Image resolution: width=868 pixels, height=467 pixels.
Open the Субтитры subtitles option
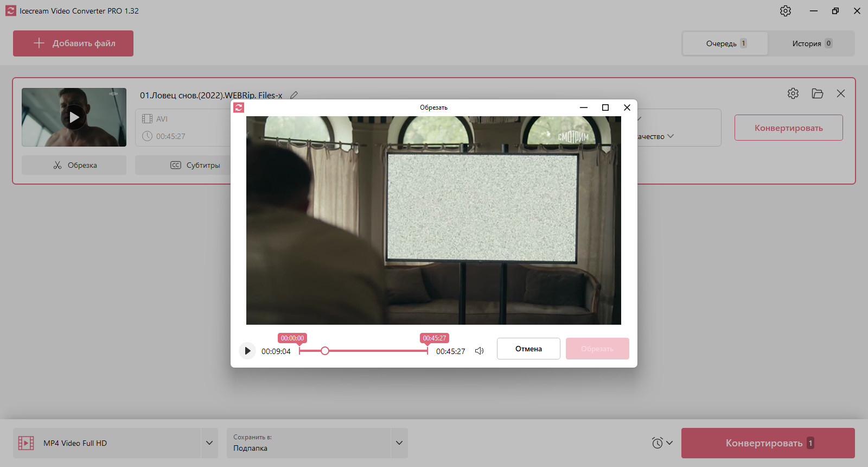coord(195,165)
